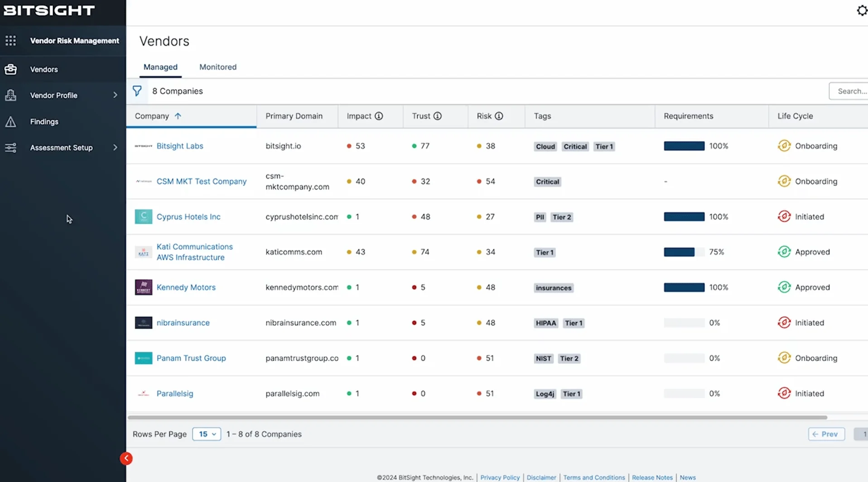The height and width of the screenshot is (482, 868).
Task: Click the apps grid icon in the sidebar
Action: click(x=11, y=40)
